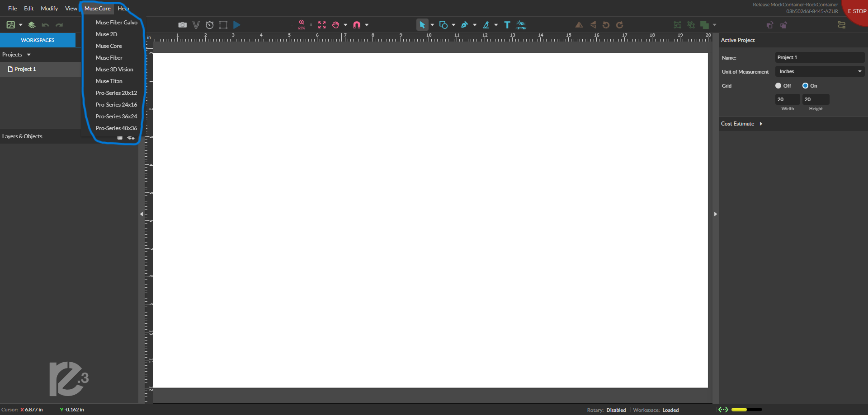Open the hand tool dropdown arrow
868x415 pixels.
click(345, 25)
